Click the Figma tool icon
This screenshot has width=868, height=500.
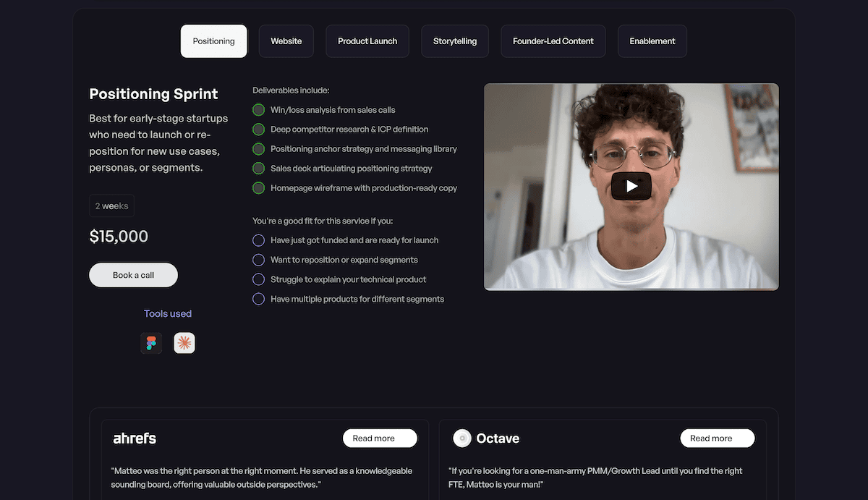[x=150, y=342]
